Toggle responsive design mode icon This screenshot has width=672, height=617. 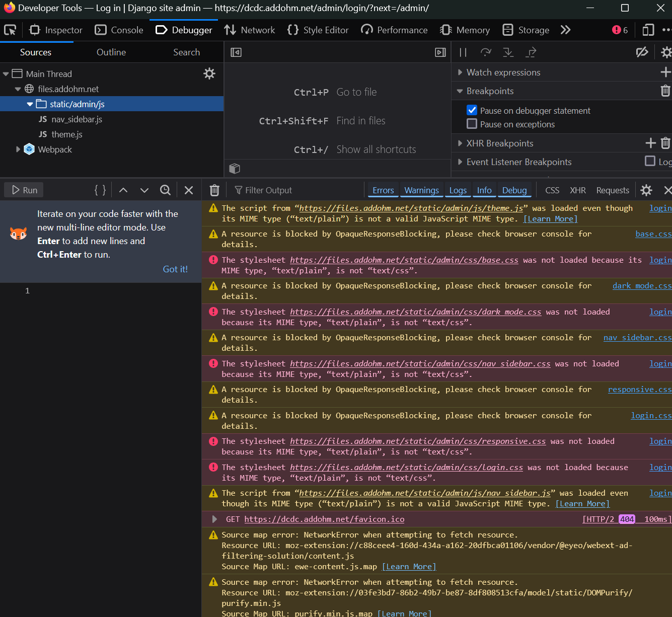click(x=648, y=30)
